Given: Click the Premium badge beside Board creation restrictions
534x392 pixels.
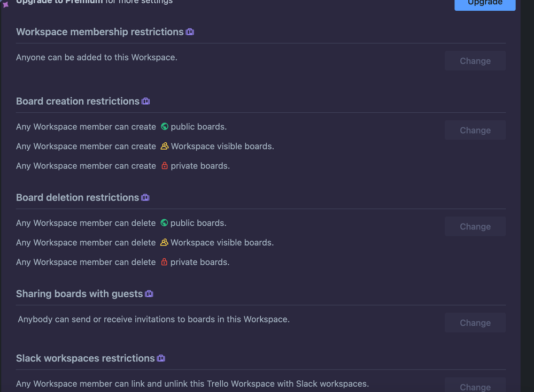Looking at the screenshot, I should pos(145,101).
